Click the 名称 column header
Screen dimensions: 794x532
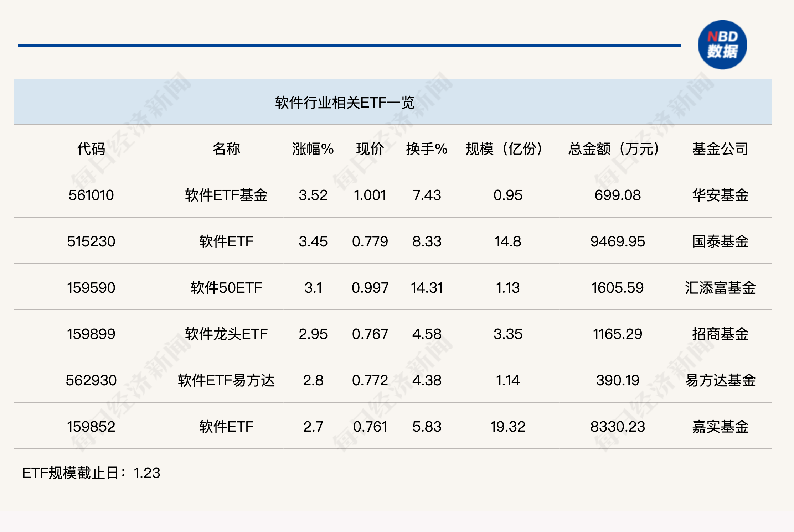click(x=226, y=149)
